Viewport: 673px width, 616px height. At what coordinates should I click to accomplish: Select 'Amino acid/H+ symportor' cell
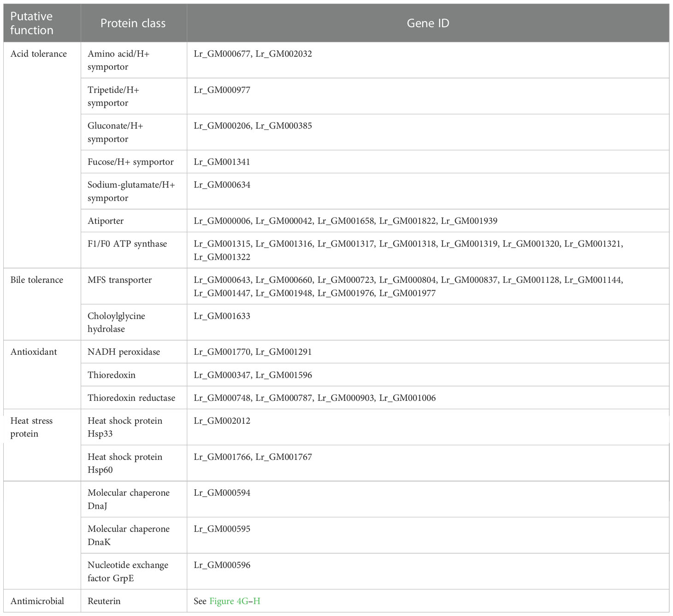[134, 60]
